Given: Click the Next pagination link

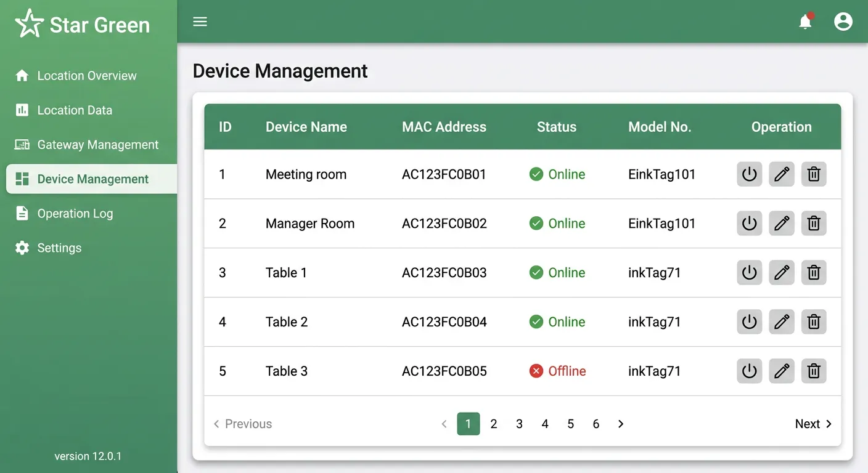Looking at the screenshot, I should [x=814, y=424].
